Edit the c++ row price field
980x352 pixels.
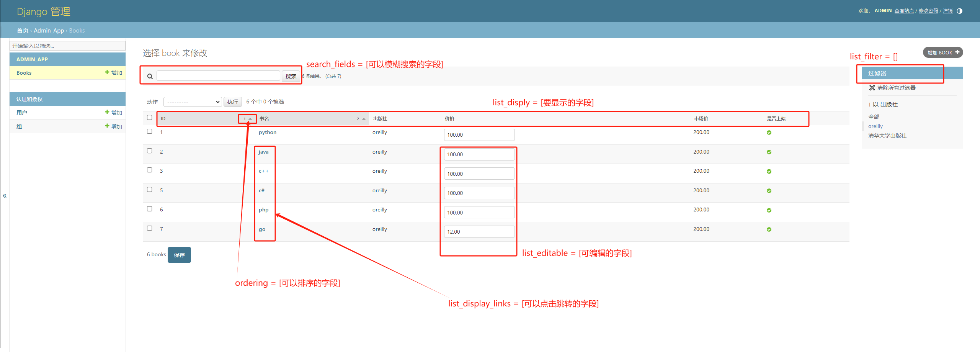click(x=479, y=174)
